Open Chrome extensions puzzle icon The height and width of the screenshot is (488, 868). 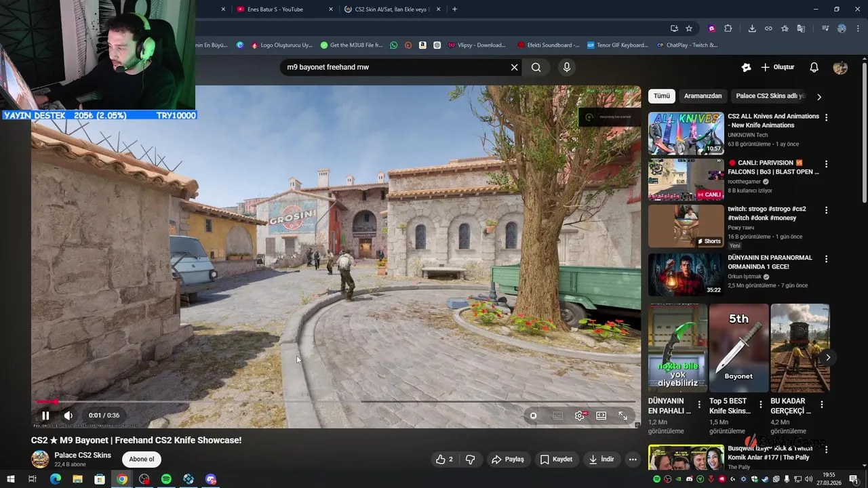(728, 28)
